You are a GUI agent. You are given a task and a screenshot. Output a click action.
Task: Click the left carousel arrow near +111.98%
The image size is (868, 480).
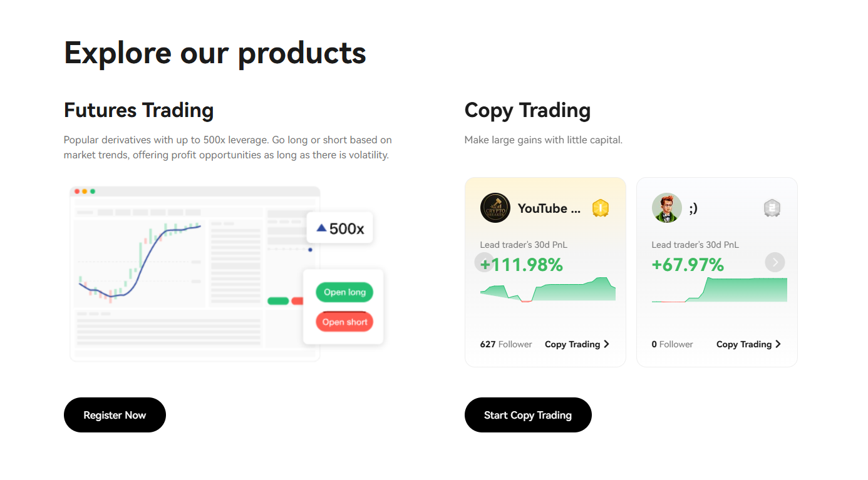(x=484, y=262)
